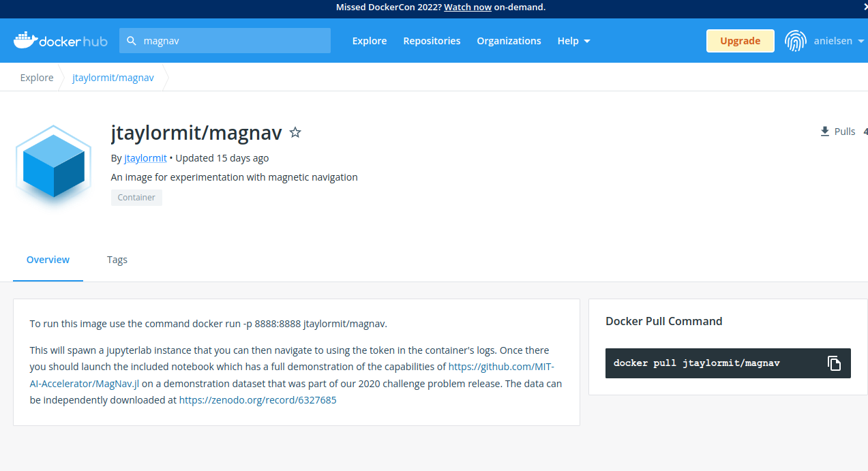Open the Watch now banner link
The width and height of the screenshot is (868, 471).
tap(468, 7)
